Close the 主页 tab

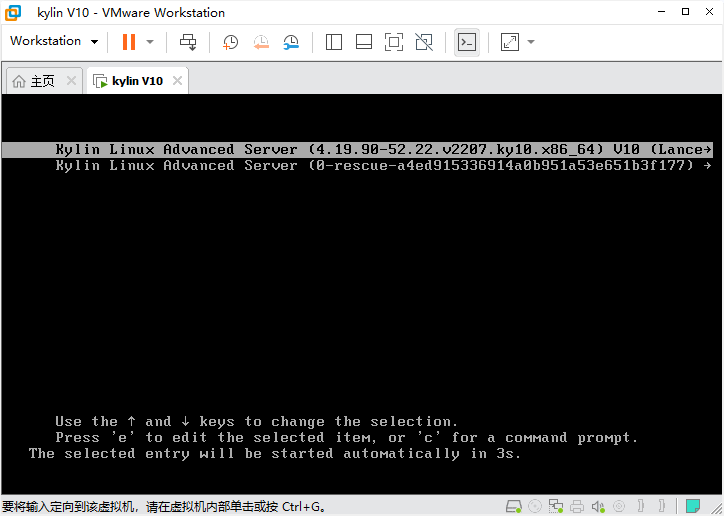(x=71, y=81)
